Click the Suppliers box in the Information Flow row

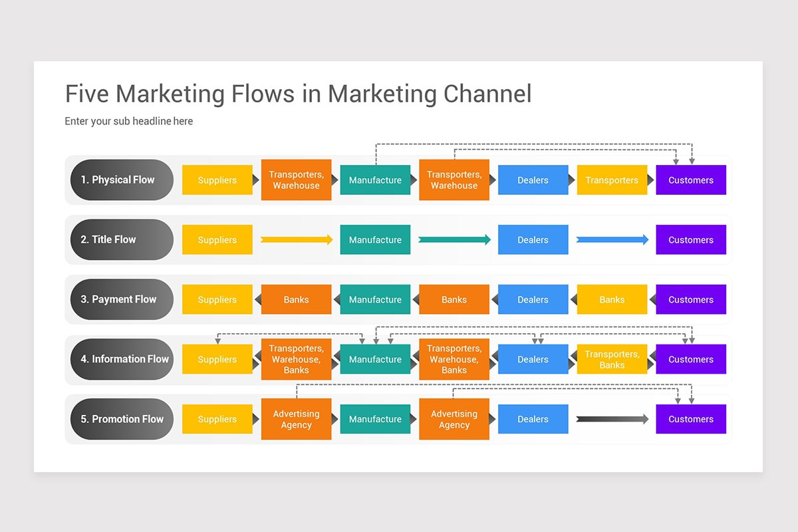[x=217, y=359]
